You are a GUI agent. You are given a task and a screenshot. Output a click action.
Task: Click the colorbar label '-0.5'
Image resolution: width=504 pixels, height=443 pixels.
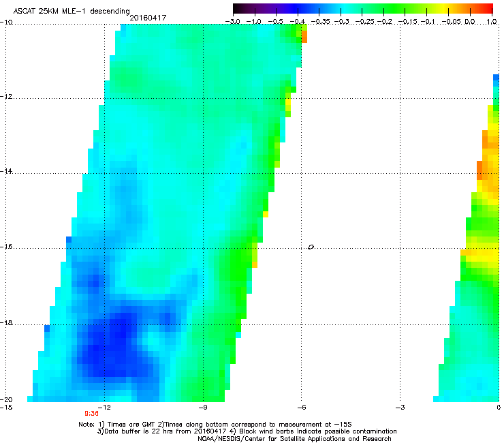pos(276,22)
